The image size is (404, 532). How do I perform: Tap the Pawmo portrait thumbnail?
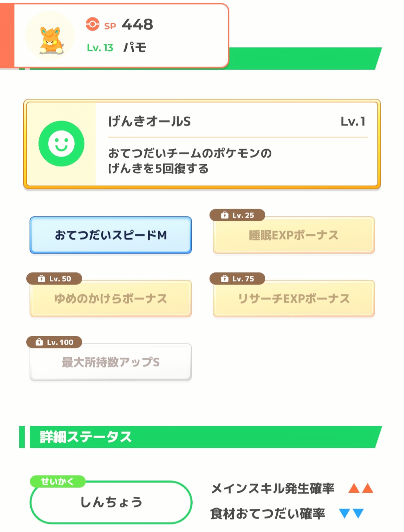pyautogui.click(x=50, y=36)
